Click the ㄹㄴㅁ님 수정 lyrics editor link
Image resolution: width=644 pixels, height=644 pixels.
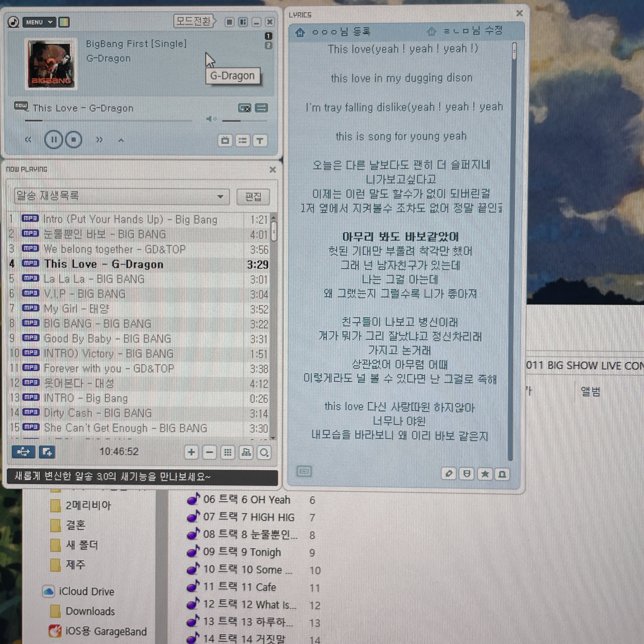(x=473, y=31)
